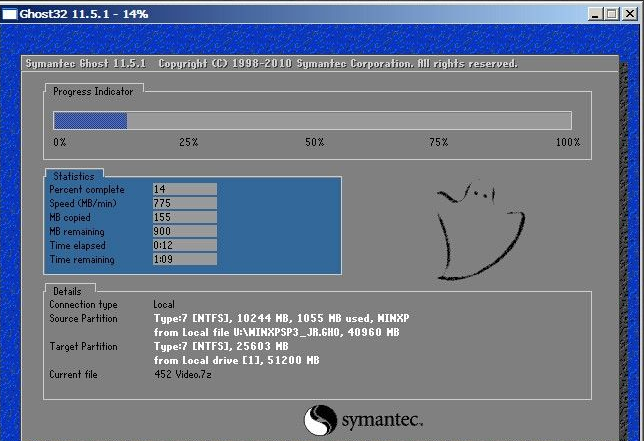Click the 452 Video.7z current file value
Image resolution: width=644 pixels, height=441 pixels.
[x=183, y=374]
